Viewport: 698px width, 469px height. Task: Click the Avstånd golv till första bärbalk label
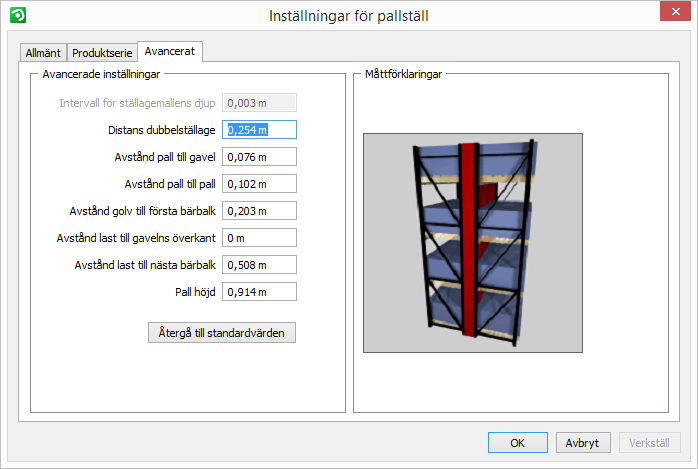click(142, 211)
